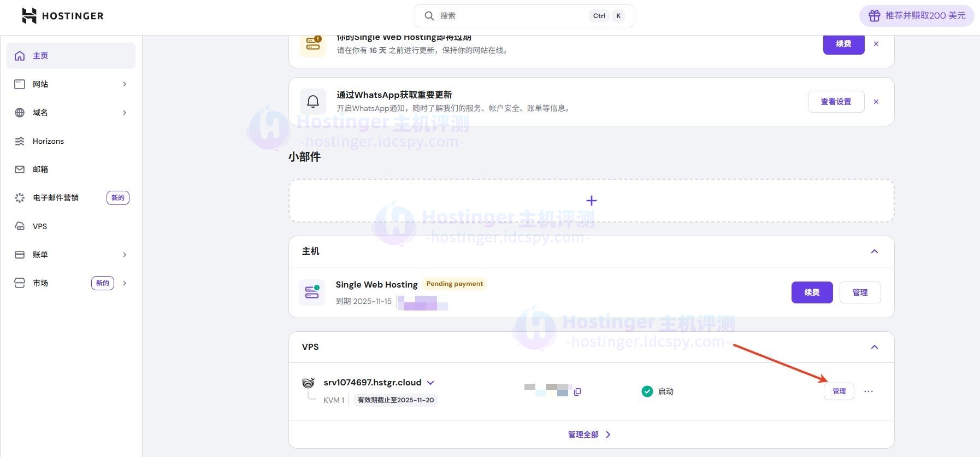Click the Hostinger logo in header

coord(62,16)
